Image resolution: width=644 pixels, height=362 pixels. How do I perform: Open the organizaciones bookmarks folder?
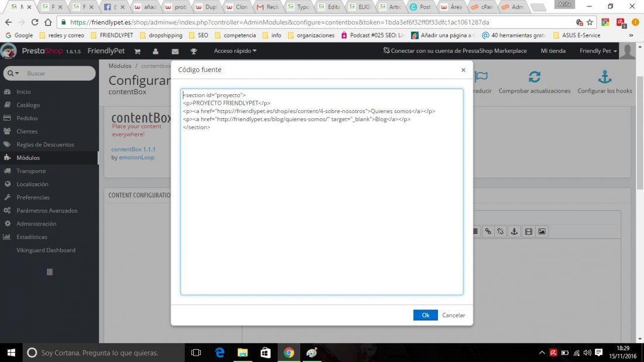click(311, 35)
